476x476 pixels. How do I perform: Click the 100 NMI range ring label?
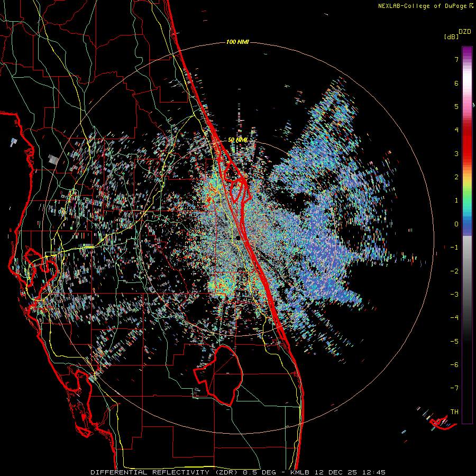tap(237, 42)
